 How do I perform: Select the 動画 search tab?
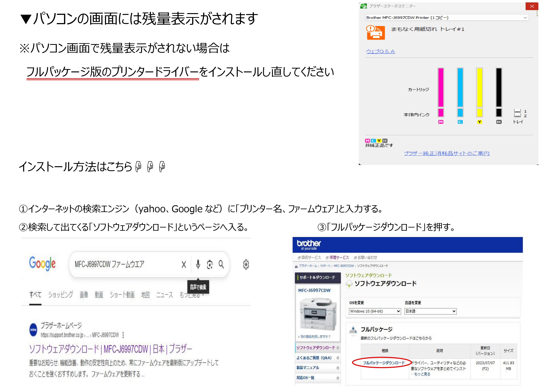99,295
